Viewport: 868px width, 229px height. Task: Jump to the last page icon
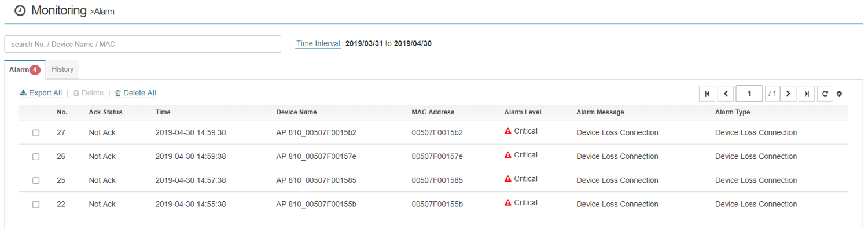point(807,94)
